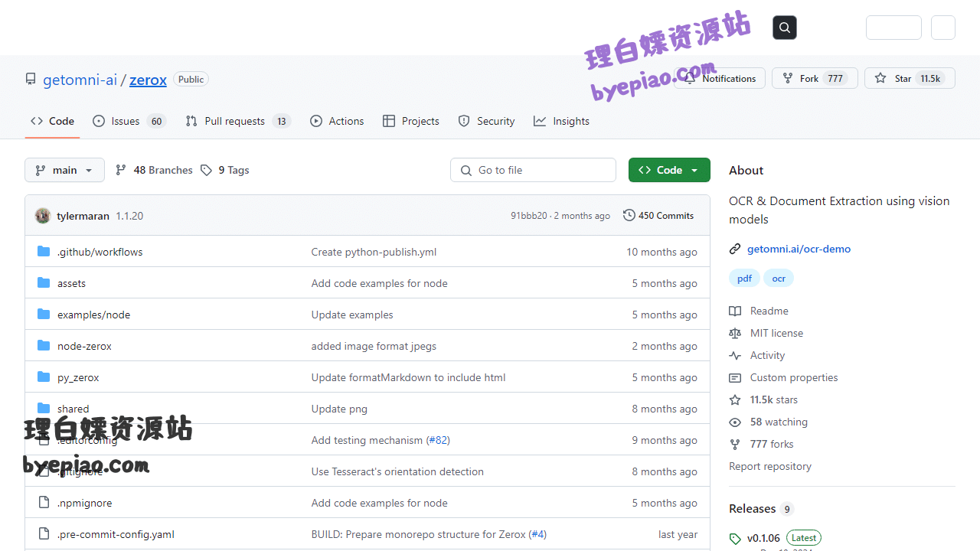The image size is (980, 551).
Task: Click the folder icon beside node-zerox
Action: (x=44, y=346)
